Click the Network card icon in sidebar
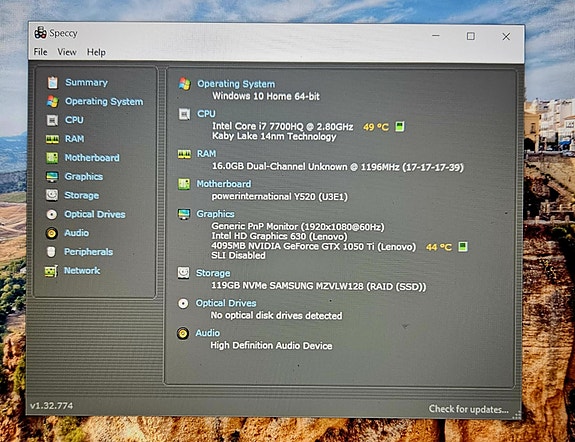The image size is (575, 442). (x=51, y=271)
